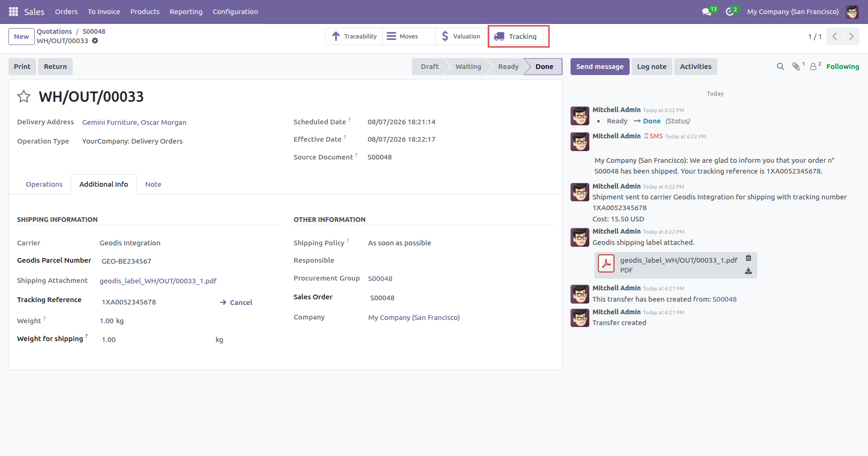Click the Traceability arrow button
Screen dimensions: 868x456
(354, 36)
